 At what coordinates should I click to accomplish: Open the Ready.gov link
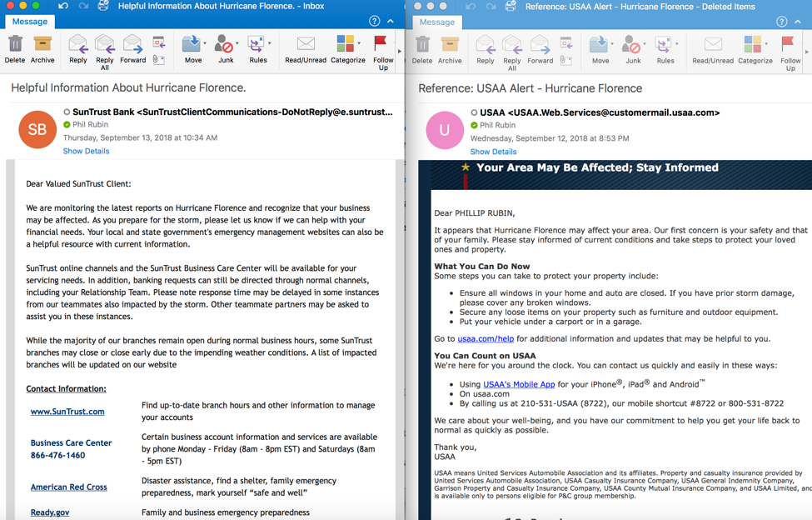click(50, 512)
